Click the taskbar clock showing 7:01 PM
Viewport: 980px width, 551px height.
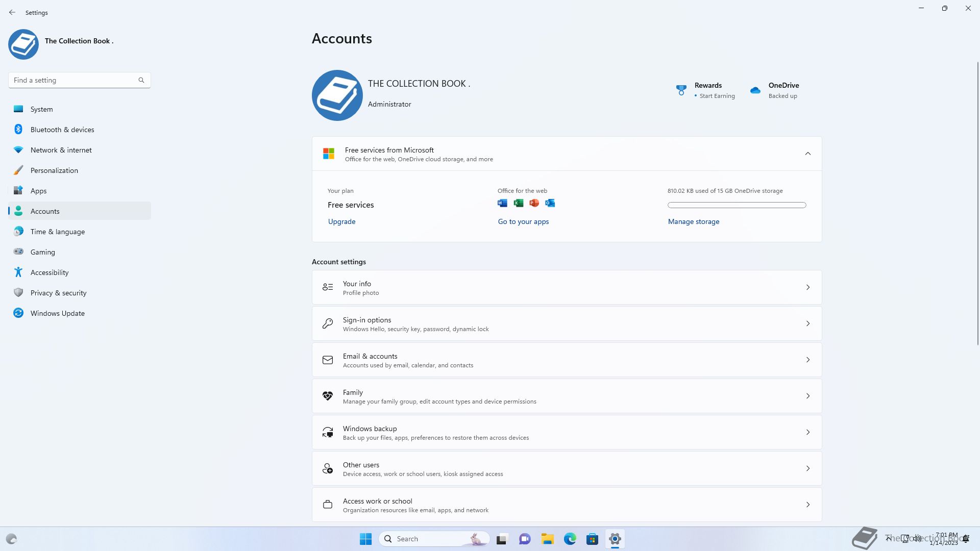point(944,539)
